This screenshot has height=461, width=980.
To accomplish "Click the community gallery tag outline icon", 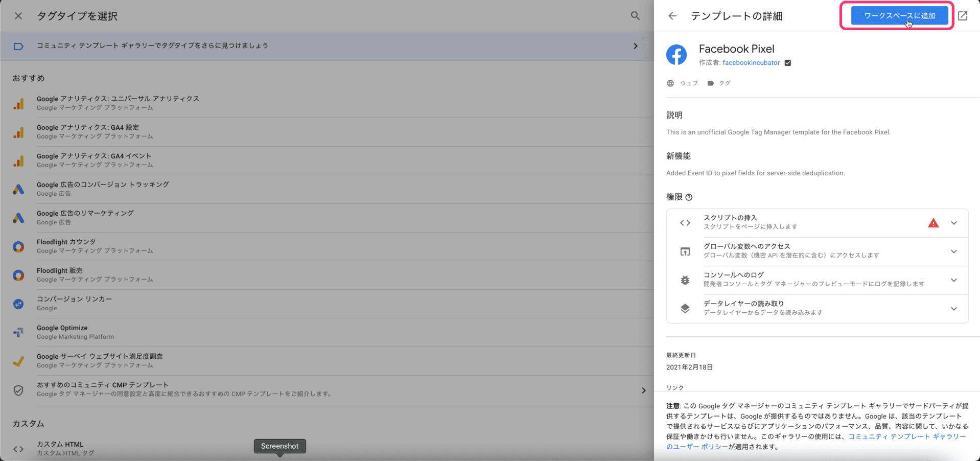I will click(18, 47).
